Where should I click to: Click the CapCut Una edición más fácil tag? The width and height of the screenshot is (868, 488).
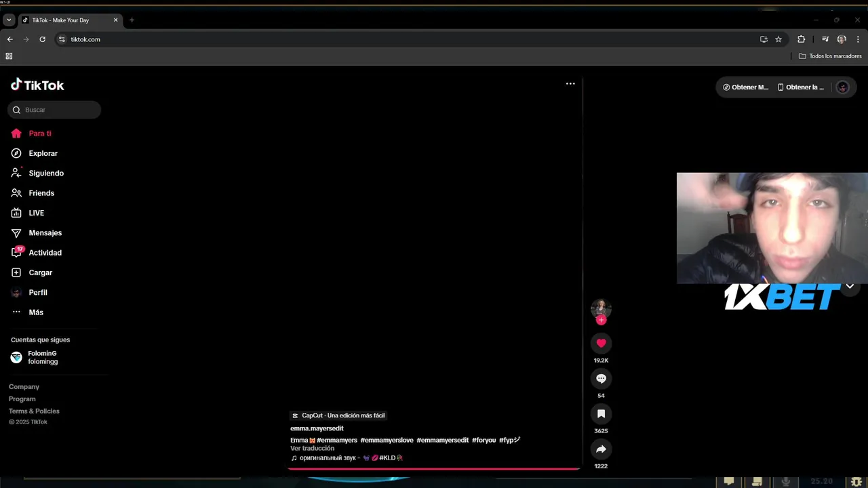click(338, 415)
